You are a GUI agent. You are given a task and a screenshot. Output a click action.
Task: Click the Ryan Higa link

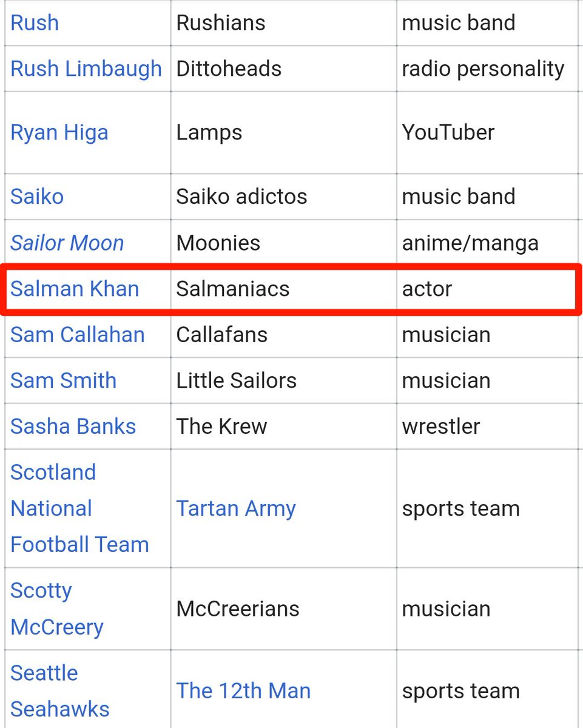coord(59,132)
